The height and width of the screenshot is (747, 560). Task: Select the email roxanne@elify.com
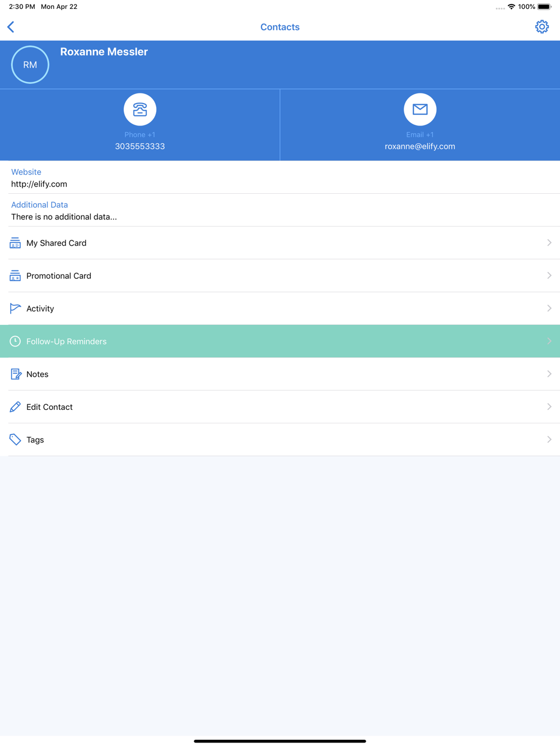pyautogui.click(x=420, y=146)
